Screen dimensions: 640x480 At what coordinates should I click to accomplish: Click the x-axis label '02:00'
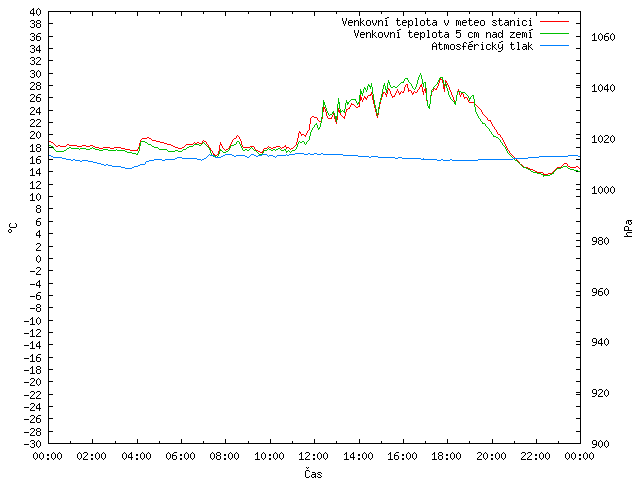pos(91,456)
